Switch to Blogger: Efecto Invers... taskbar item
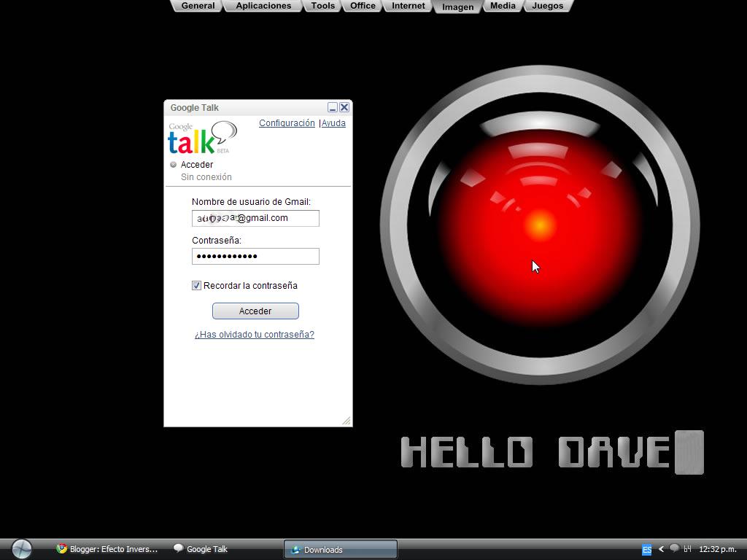Viewport: 747px width, 560px height. [107, 549]
